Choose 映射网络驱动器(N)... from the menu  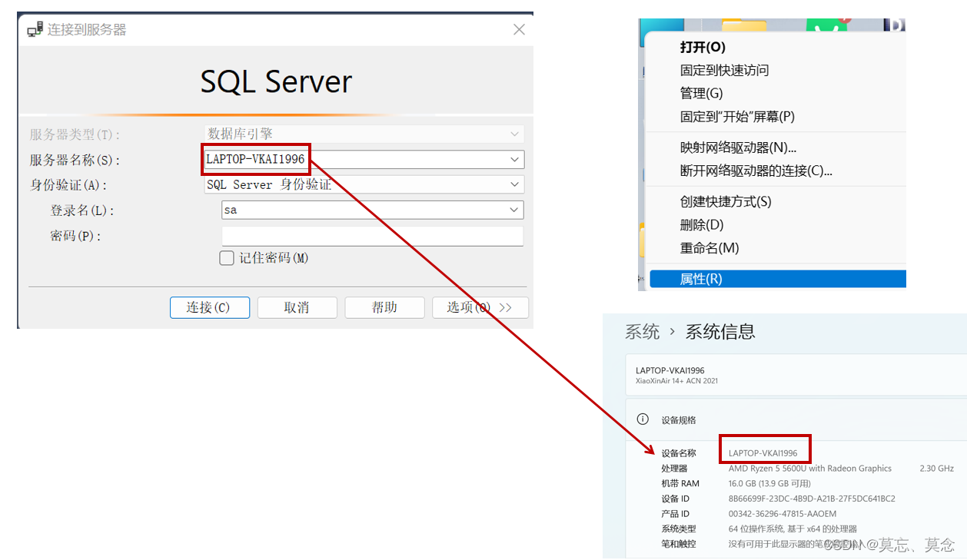pyautogui.click(x=776, y=148)
